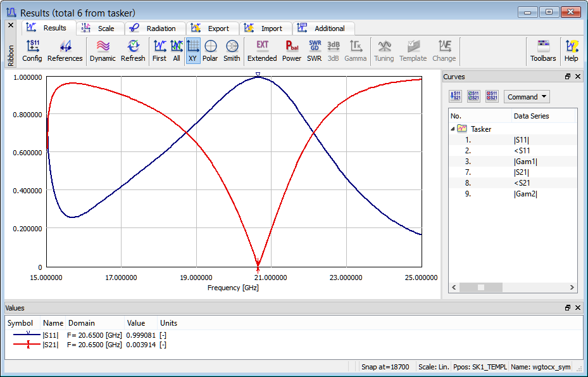Select the |Gam1| curve row
The image size is (588, 377).
(513, 162)
